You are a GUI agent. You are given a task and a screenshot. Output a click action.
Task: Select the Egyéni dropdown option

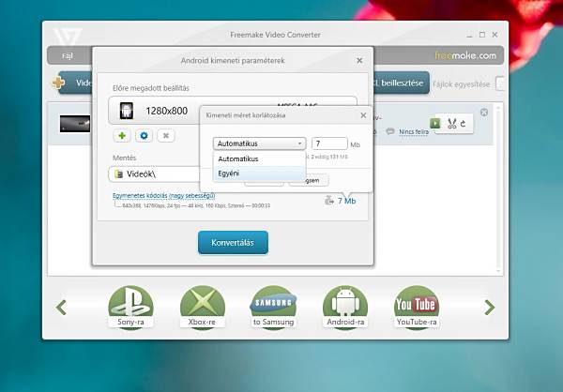(x=259, y=173)
